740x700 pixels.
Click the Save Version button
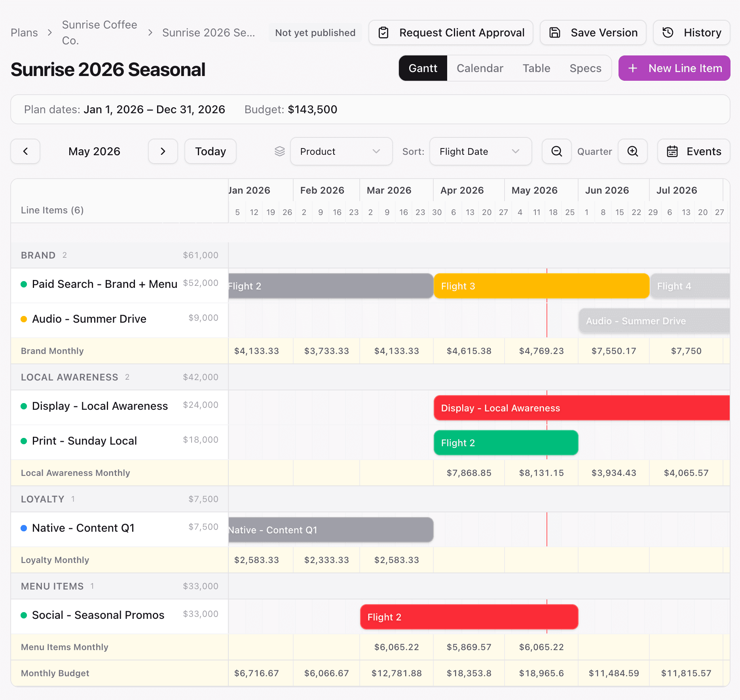point(593,32)
